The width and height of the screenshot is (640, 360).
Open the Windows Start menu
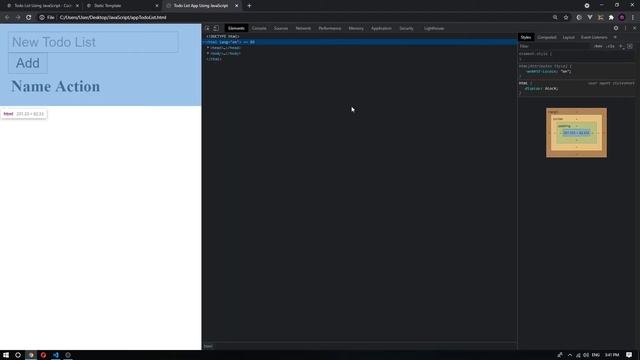pos(6,355)
